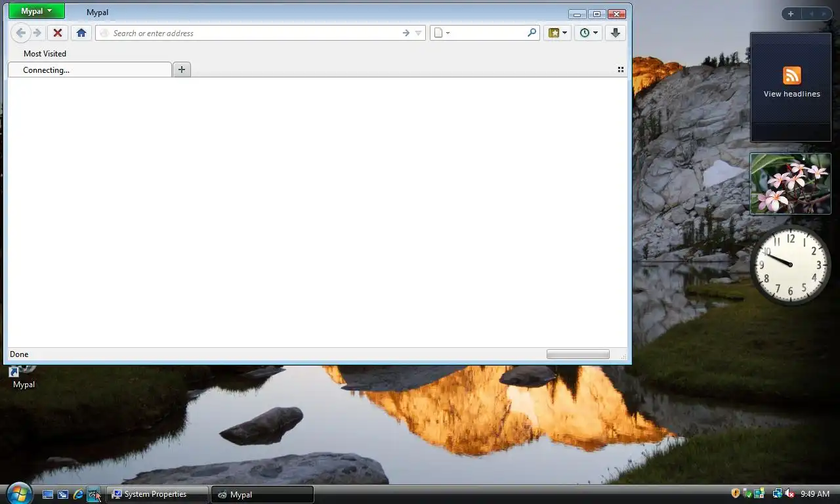This screenshot has width=840, height=504.
Task: Click the orange RSS feed icon
Action: pyautogui.click(x=792, y=75)
